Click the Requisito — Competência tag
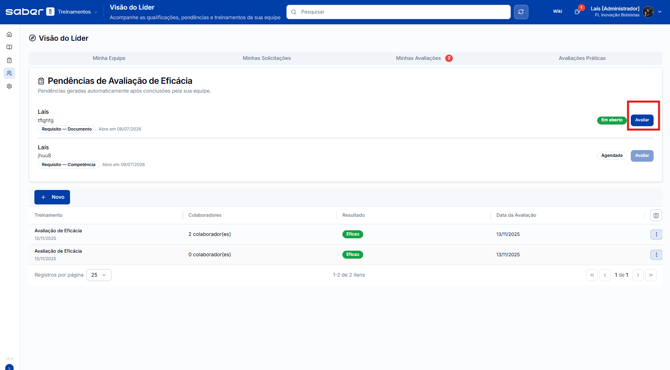670x370 pixels. pyautogui.click(x=68, y=164)
